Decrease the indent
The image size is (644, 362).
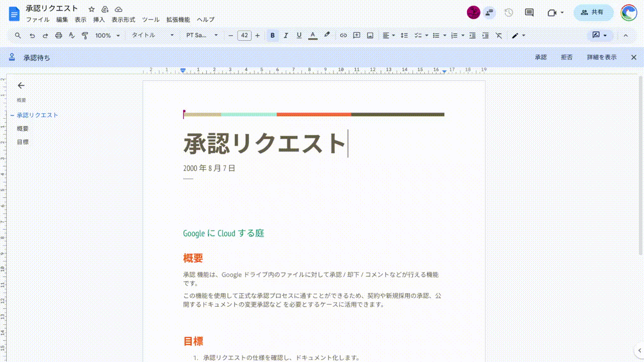(x=472, y=35)
